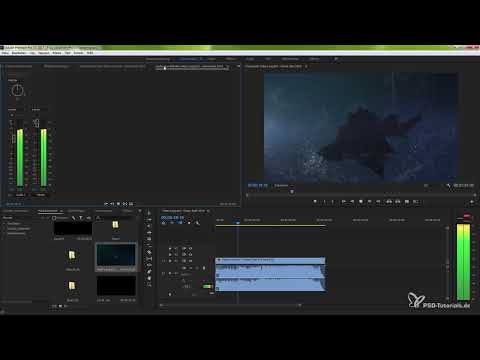Toggle linked selection in the timeline header

[x=180, y=223]
